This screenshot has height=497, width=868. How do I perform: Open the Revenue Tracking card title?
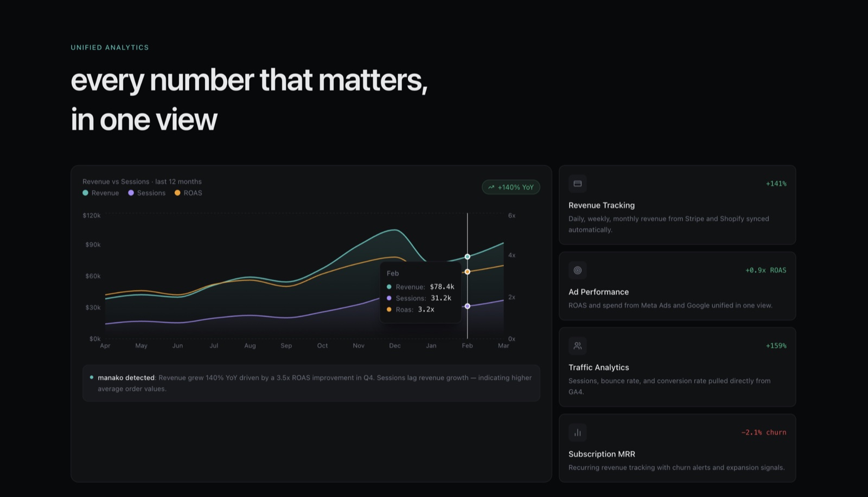pyautogui.click(x=602, y=205)
